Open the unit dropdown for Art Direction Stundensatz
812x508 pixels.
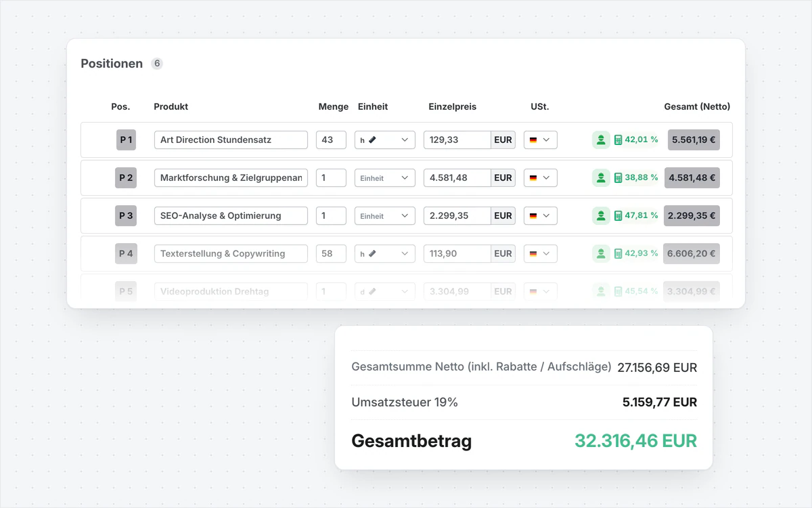[385, 140]
